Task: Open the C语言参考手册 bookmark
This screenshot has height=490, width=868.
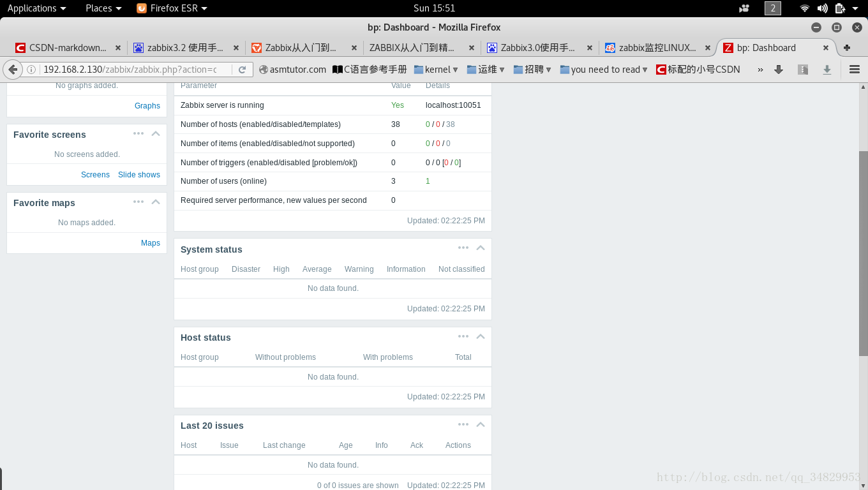Action: (370, 70)
